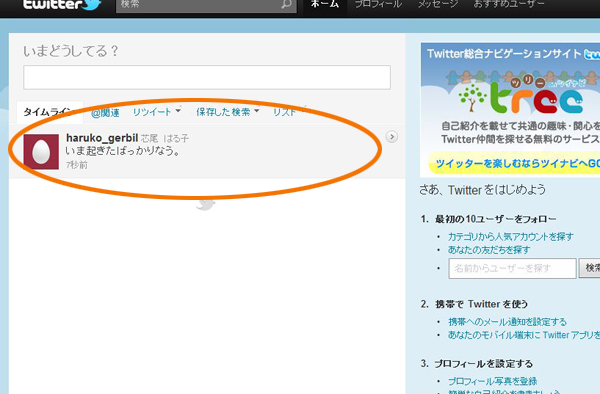The height and width of the screenshot is (394, 600).
Task: Open あなたのモバイル端末に Twitter アプリ link
Action: point(524,335)
